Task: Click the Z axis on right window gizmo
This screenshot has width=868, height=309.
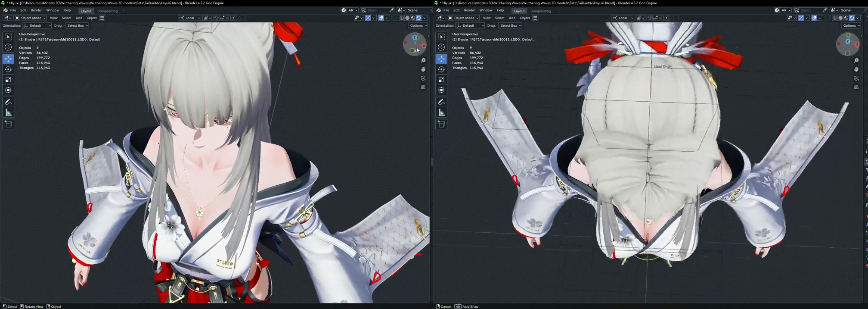Action: tap(848, 41)
